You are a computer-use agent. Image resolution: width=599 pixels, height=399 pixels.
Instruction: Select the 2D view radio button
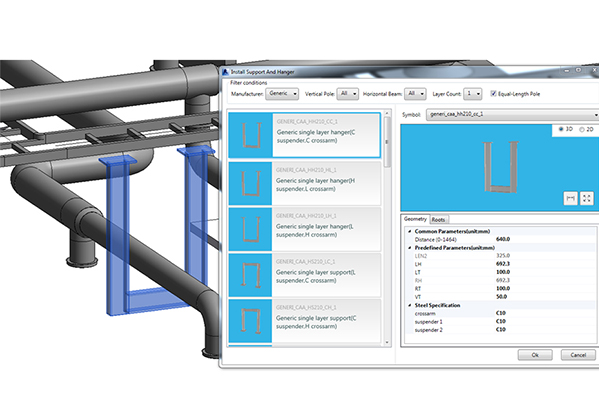[582, 130]
